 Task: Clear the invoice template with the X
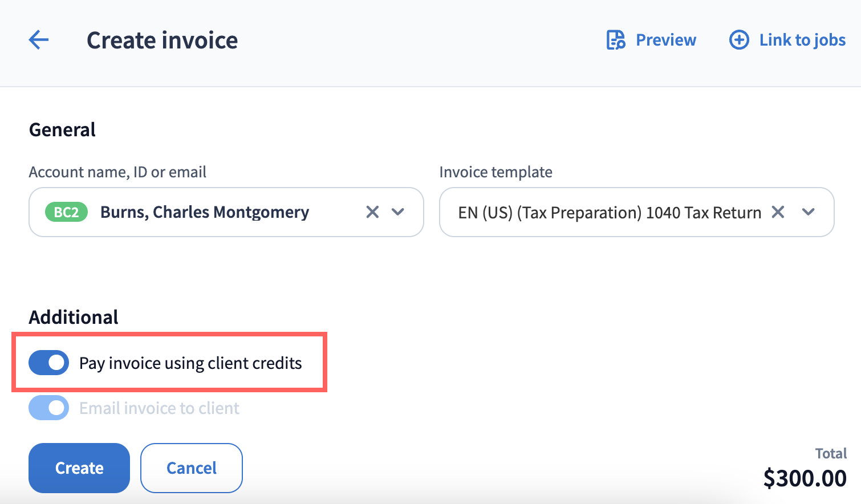tap(778, 212)
